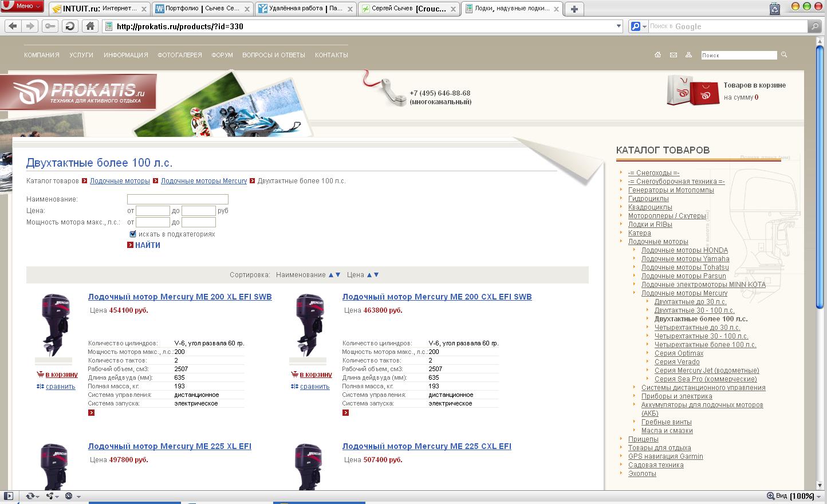827x504 pixels.
Task: Sort by Цена descending arrow
Action: click(376, 275)
